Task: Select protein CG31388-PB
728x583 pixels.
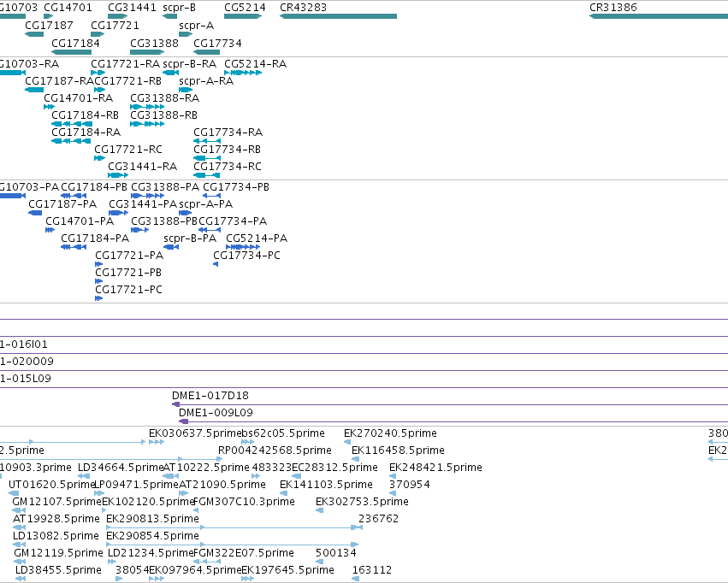Action: pyautogui.click(x=164, y=221)
